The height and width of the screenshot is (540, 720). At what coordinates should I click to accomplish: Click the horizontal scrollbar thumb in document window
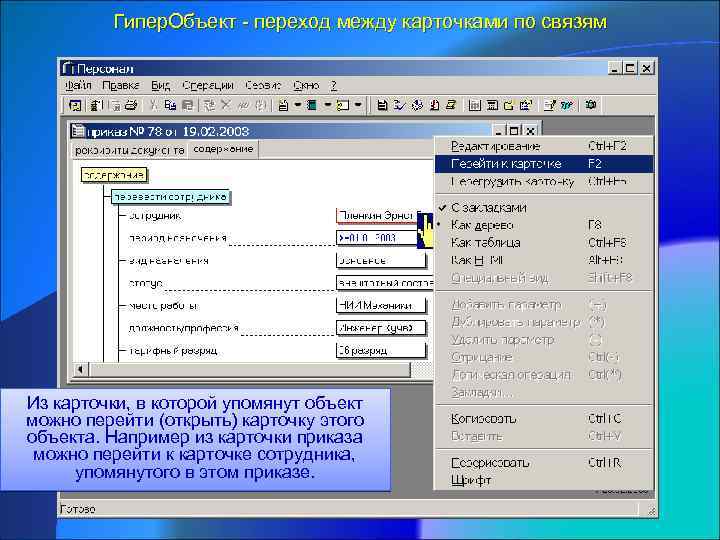click(249, 370)
